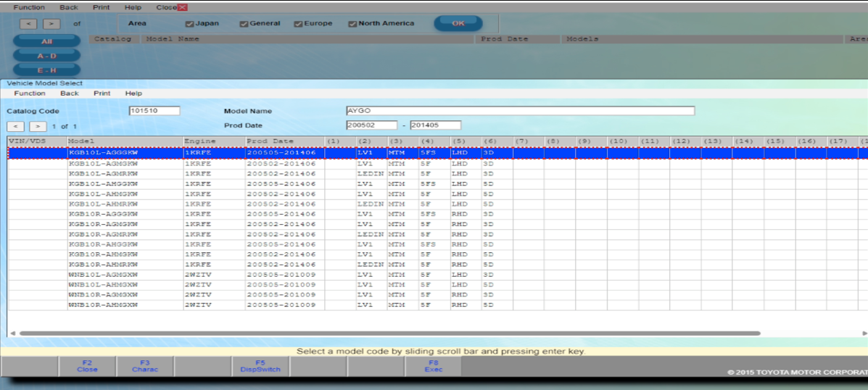Click the Model column header
The height and width of the screenshot is (390, 868).
(125, 141)
